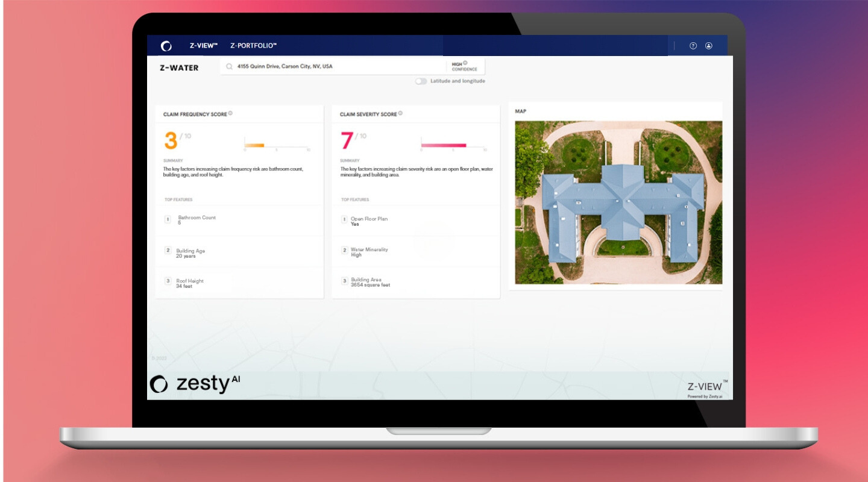Toggle the Latitude and longitude switch
This screenshot has height=482, width=868.
coord(421,81)
